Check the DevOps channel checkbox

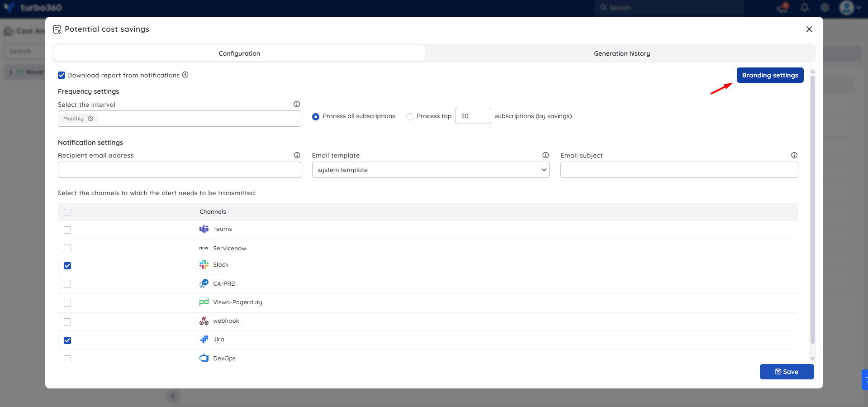coord(67,359)
